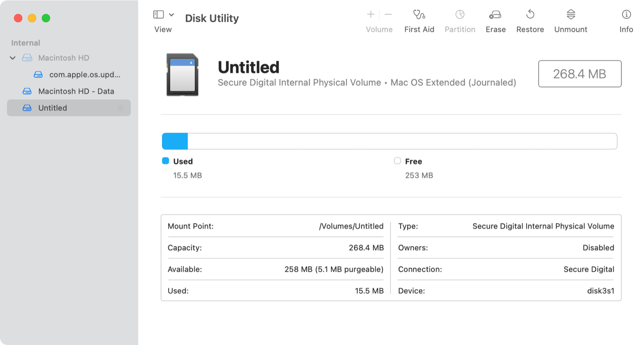Click the Macintosh HD - Data disk icon
The width and height of the screenshot is (644, 345).
pyautogui.click(x=28, y=91)
